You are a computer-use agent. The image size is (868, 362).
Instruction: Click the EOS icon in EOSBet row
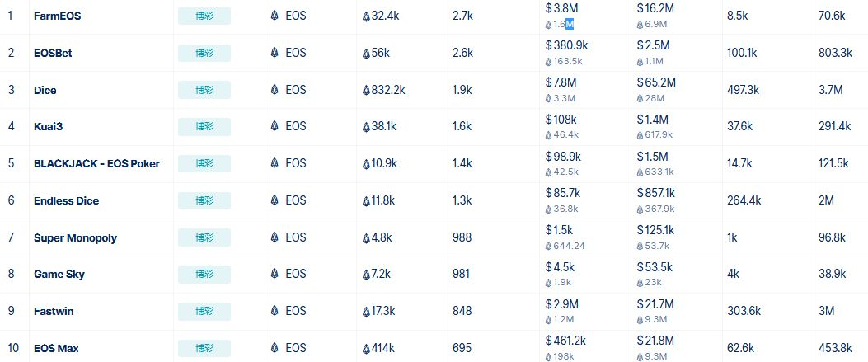274,53
